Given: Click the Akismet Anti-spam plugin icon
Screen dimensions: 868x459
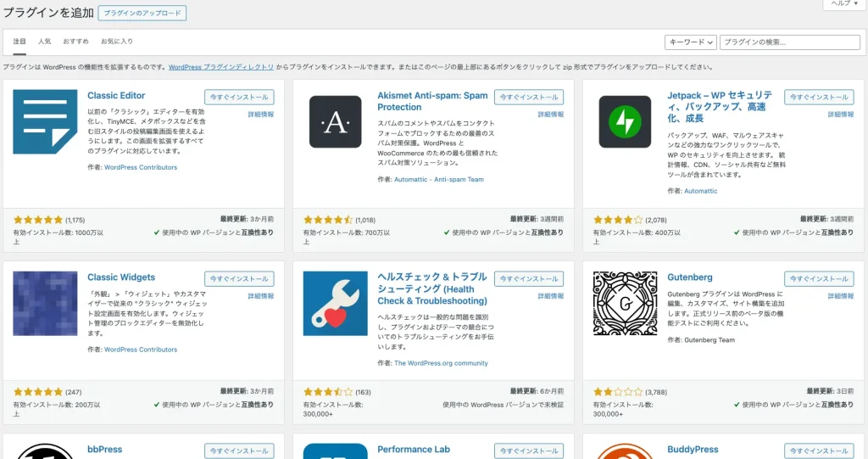Looking at the screenshot, I should coord(335,121).
